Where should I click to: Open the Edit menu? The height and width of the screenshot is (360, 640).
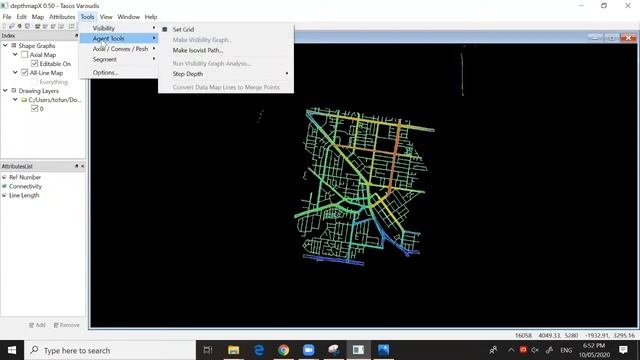tap(22, 17)
